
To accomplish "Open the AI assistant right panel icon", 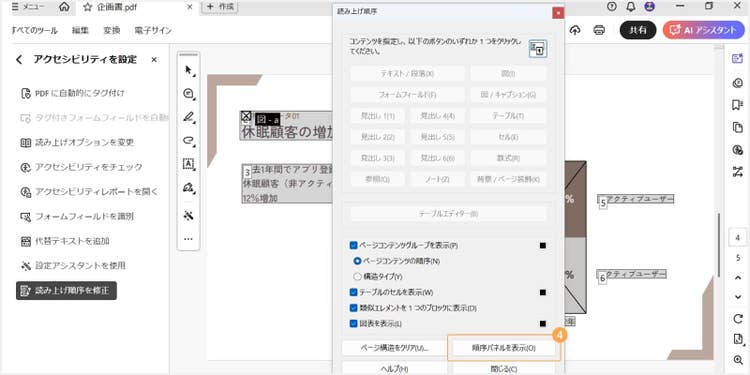I will pyautogui.click(x=737, y=58).
